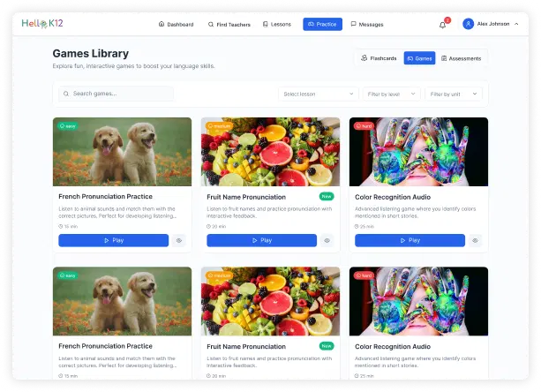Click hard badge on second-row hands card
This screenshot has width=541, height=392.
(364, 275)
